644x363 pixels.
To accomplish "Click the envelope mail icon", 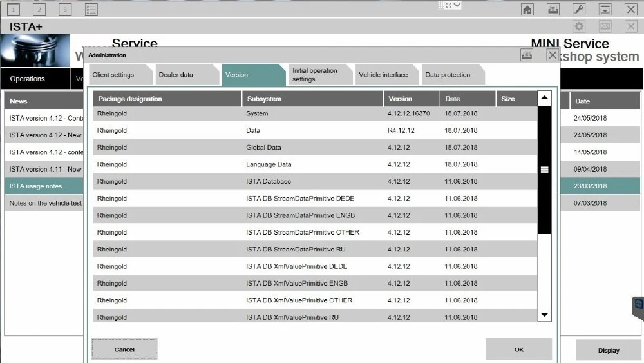I will (605, 26).
